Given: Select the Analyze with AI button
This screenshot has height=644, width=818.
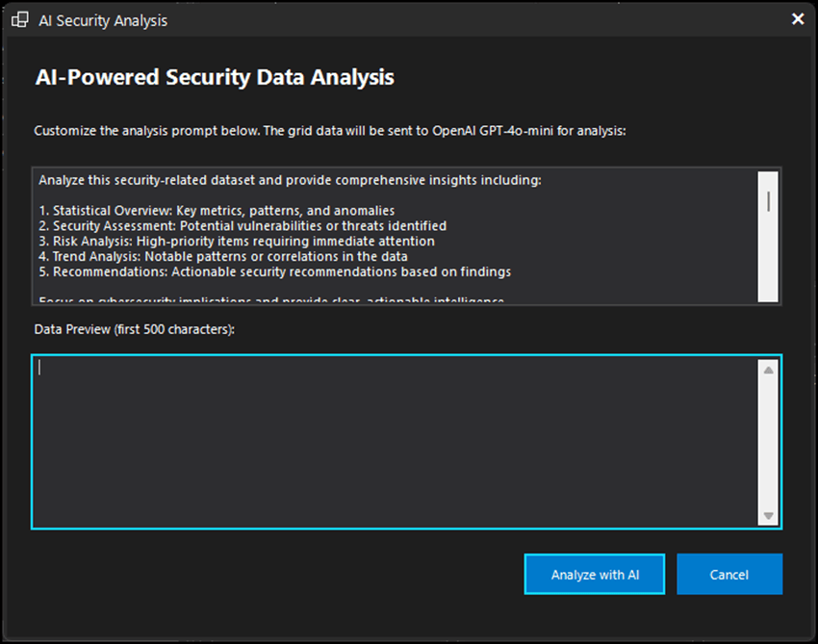Looking at the screenshot, I should [594, 574].
